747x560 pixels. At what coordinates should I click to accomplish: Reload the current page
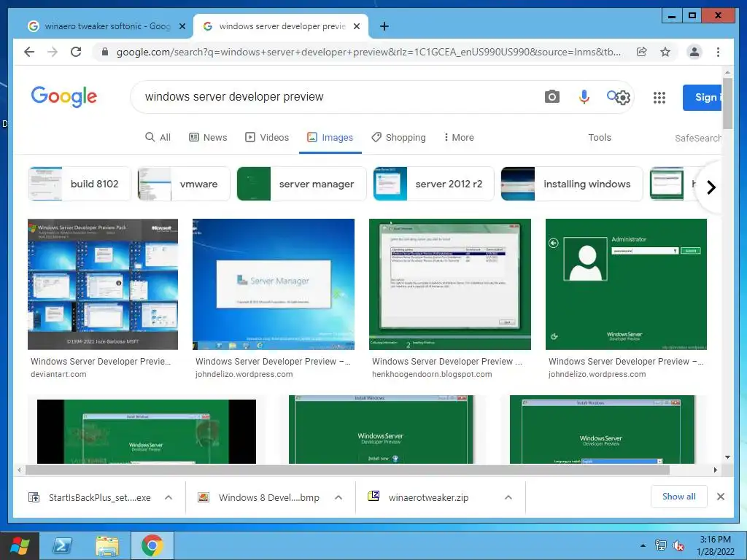[76, 52]
